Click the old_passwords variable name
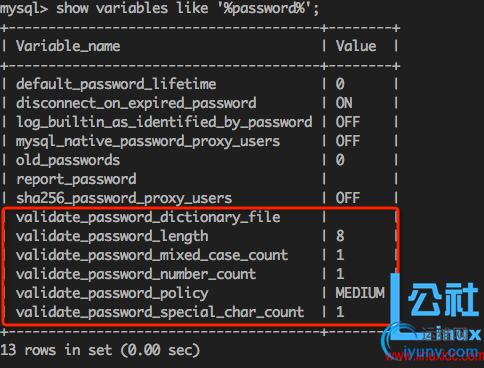484x368 pixels. pyautogui.click(x=68, y=160)
